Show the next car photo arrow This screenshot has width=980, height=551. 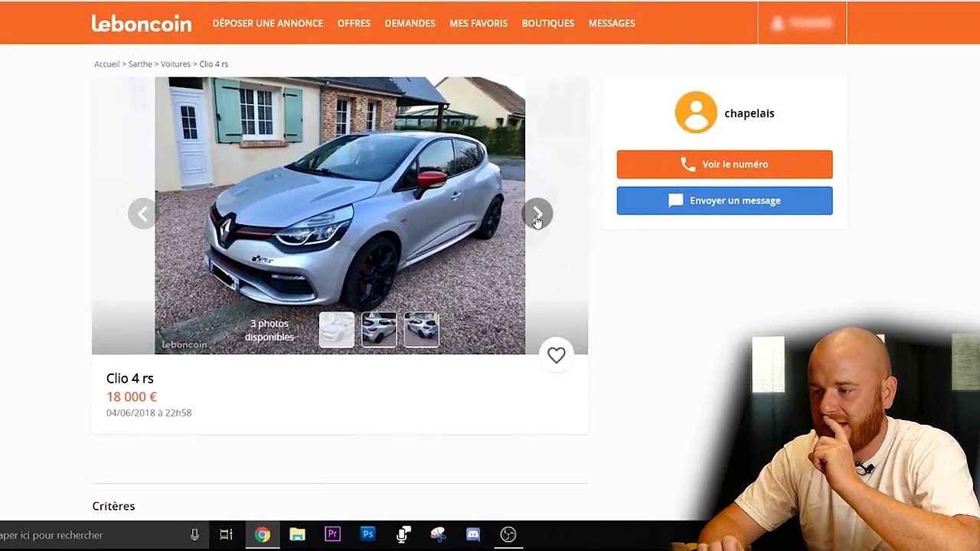coord(537,214)
